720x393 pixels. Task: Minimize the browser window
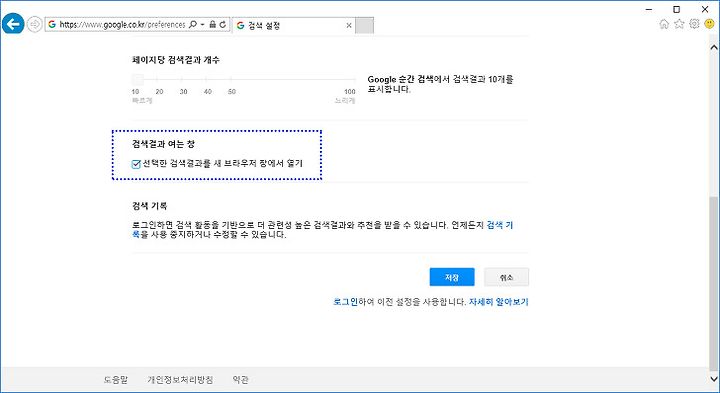click(649, 9)
